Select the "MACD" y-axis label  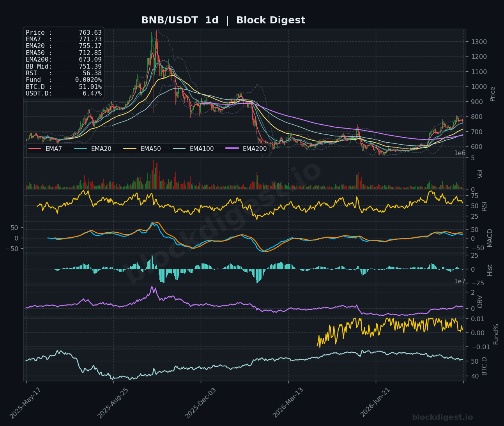[490, 238]
